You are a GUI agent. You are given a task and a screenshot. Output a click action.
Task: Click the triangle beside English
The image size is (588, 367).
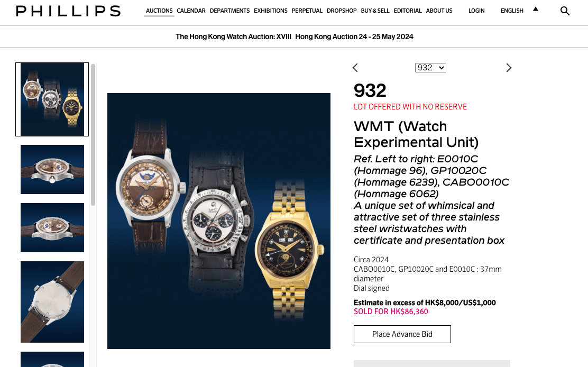point(536,9)
